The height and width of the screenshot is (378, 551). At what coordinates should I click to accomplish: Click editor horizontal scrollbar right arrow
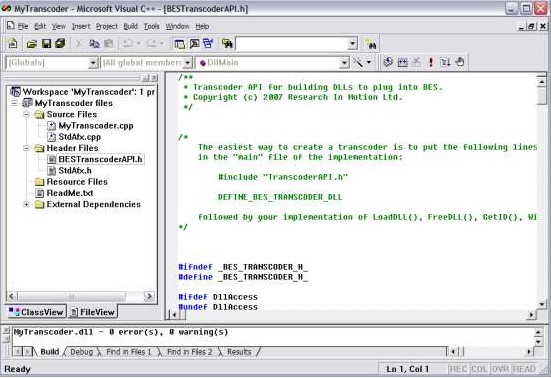(531, 315)
